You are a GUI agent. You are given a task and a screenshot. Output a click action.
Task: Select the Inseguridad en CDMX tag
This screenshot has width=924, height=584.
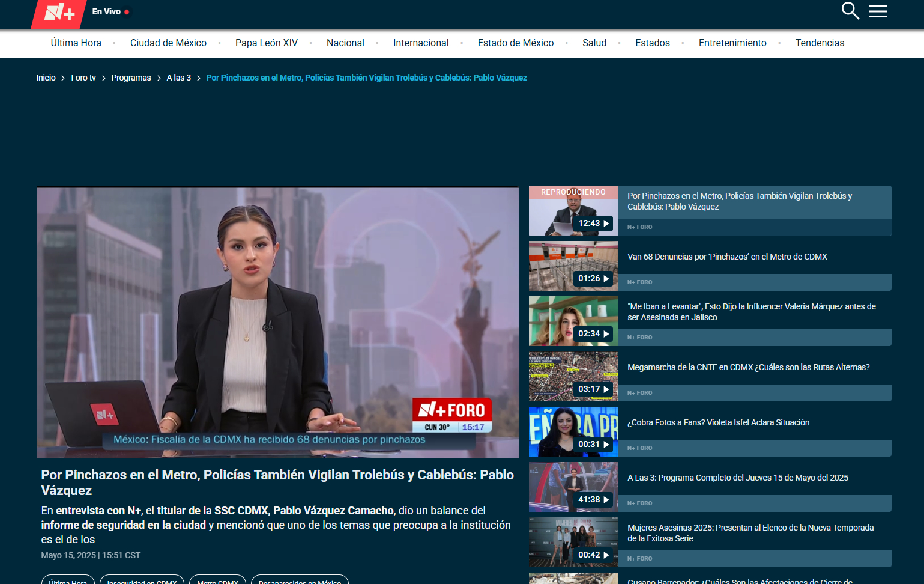(x=142, y=580)
